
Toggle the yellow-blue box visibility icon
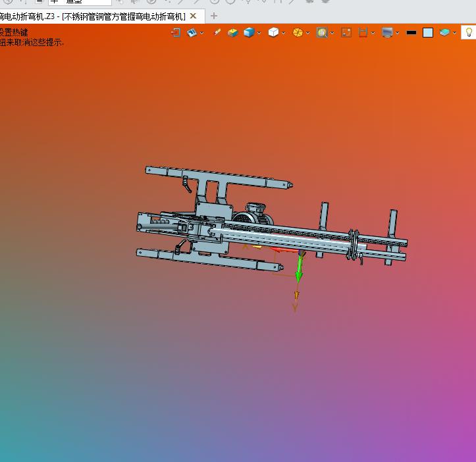click(x=232, y=32)
